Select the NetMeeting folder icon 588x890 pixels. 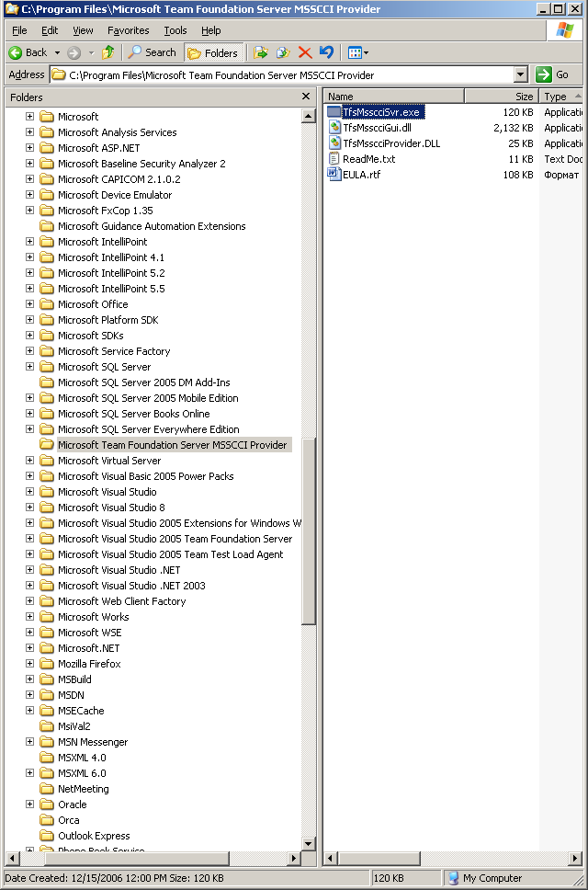47,789
